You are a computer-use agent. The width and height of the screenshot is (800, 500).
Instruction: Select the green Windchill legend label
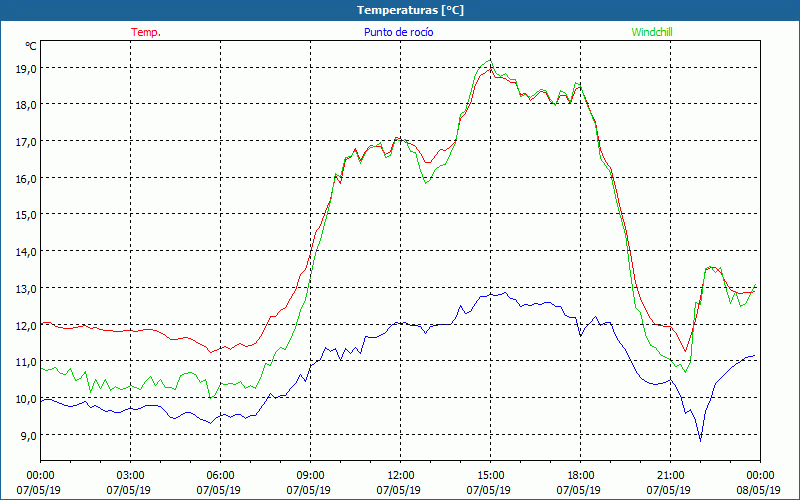tap(652, 32)
